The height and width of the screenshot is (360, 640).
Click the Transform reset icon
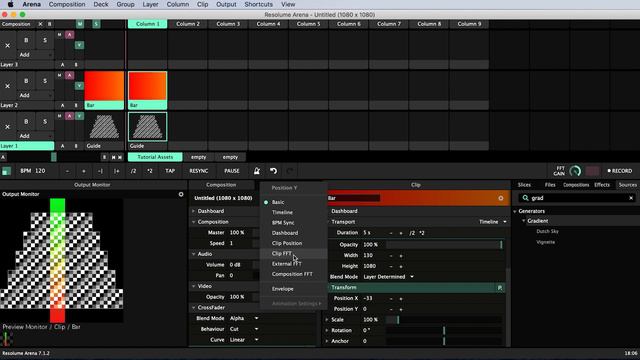500,288
